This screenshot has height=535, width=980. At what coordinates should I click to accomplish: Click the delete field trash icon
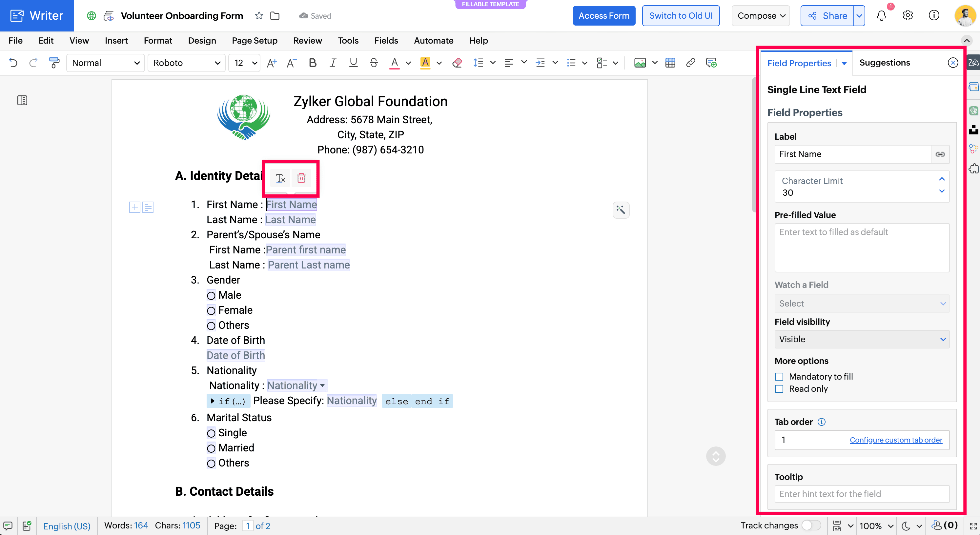click(301, 178)
